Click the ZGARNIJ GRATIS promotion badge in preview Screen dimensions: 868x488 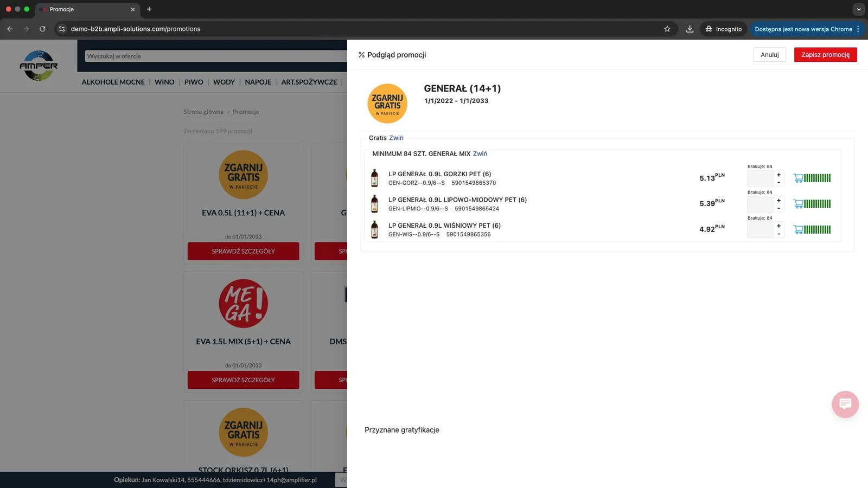coord(387,104)
